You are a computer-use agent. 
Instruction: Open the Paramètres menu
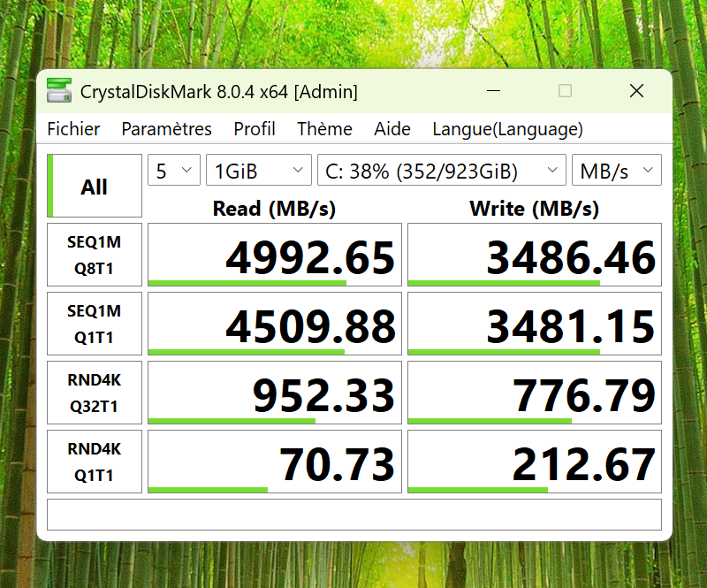[x=166, y=129]
